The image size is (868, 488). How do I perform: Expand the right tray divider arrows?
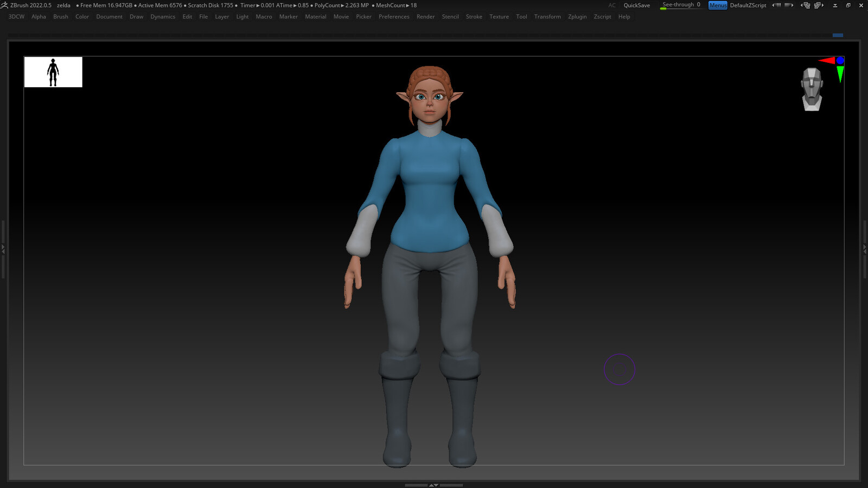(x=865, y=249)
